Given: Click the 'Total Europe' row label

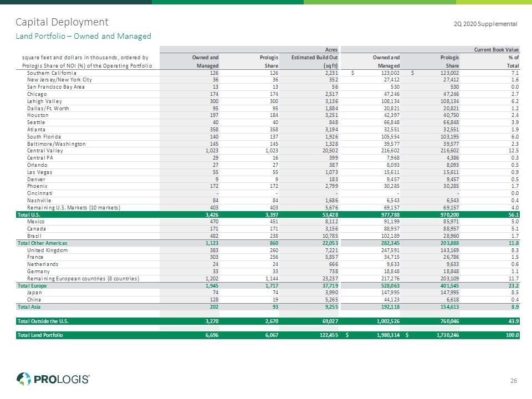Looking at the screenshot, I should [32, 286].
